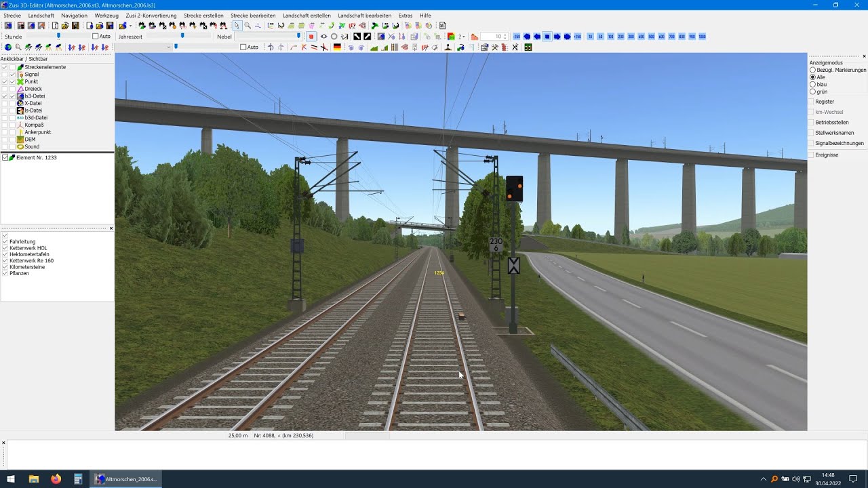Click the Jahreszeit season slider
The height and width of the screenshot is (488, 868).
click(179, 37)
